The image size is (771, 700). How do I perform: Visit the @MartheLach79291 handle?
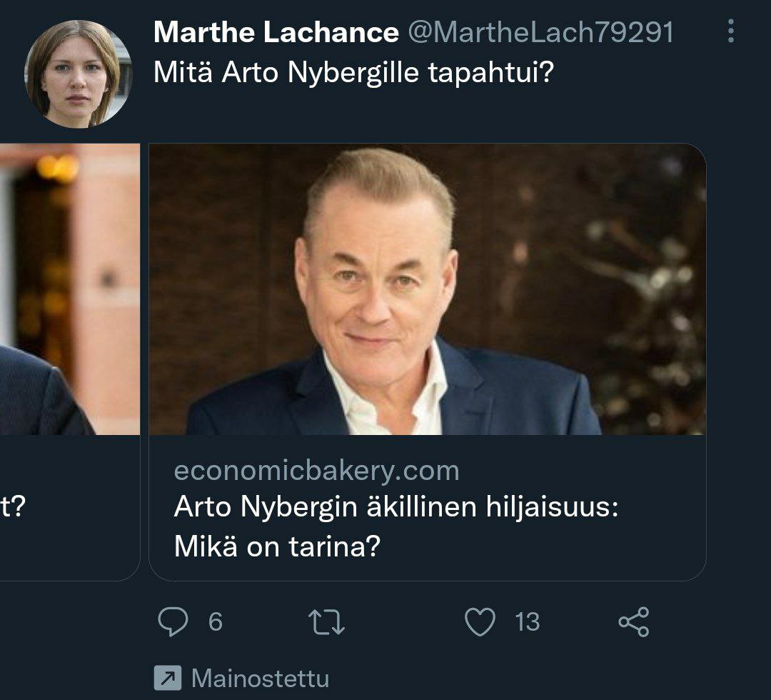pos(540,32)
